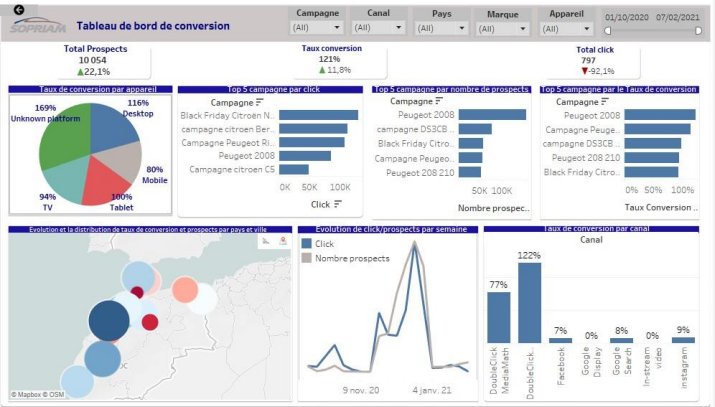Click the In-stream video axis label

pyautogui.click(x=653, y=367)
